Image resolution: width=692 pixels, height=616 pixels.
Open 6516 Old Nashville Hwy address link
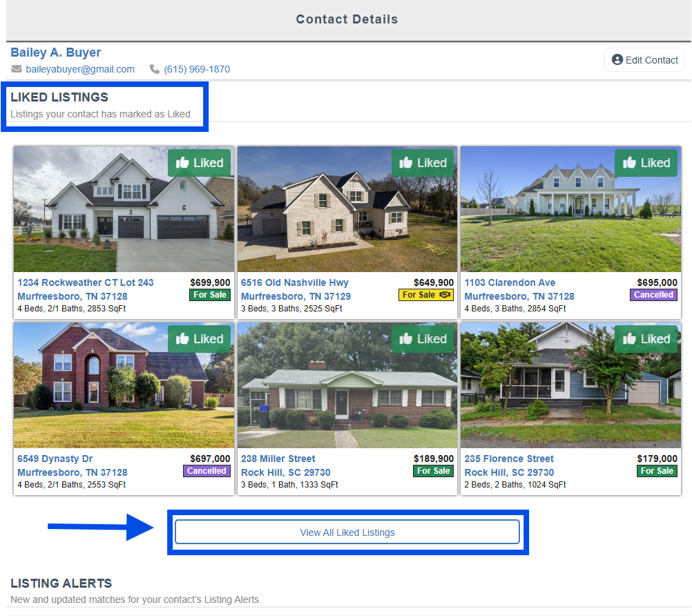[x=295, y=282]
